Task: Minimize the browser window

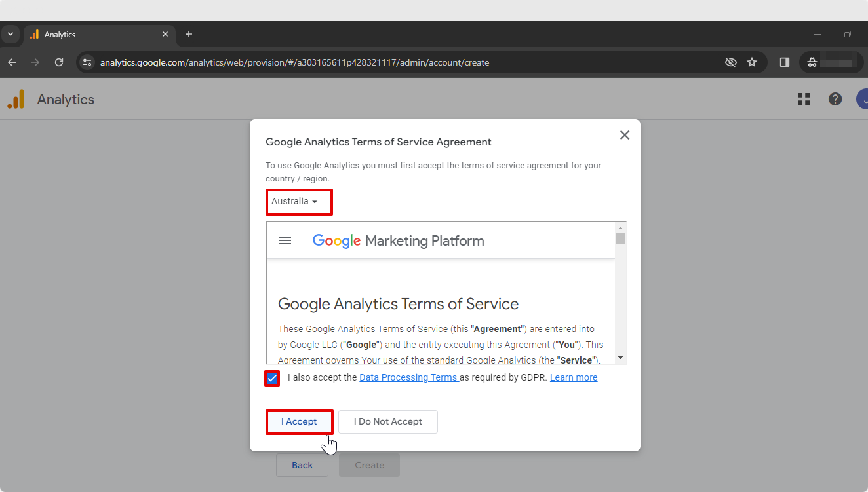Action: (818, 34)
